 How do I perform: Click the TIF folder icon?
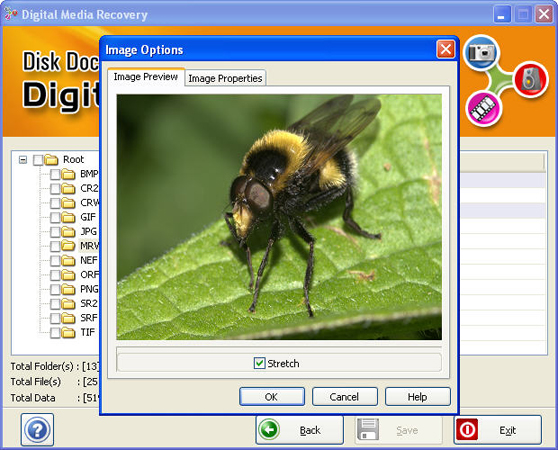(68, 332)
